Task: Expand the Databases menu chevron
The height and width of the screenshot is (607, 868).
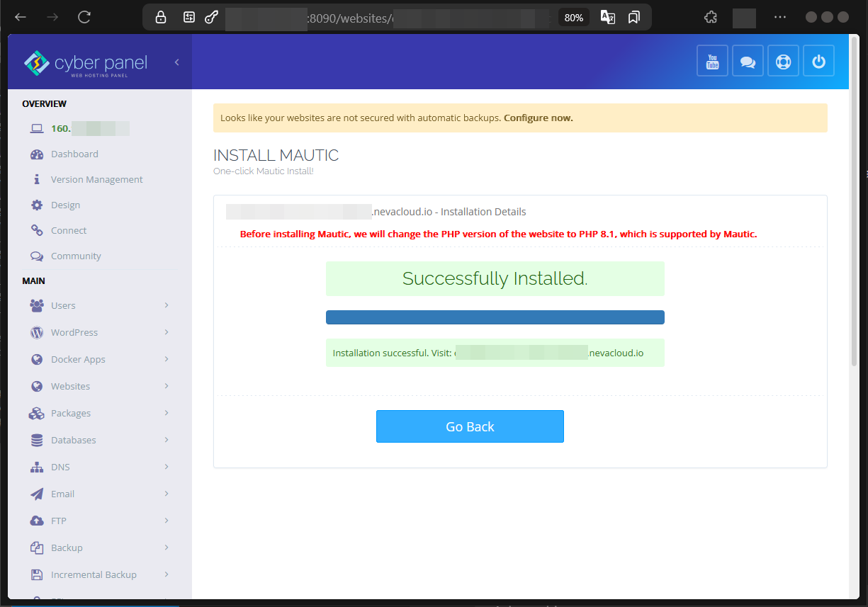Action: [167, 440]
